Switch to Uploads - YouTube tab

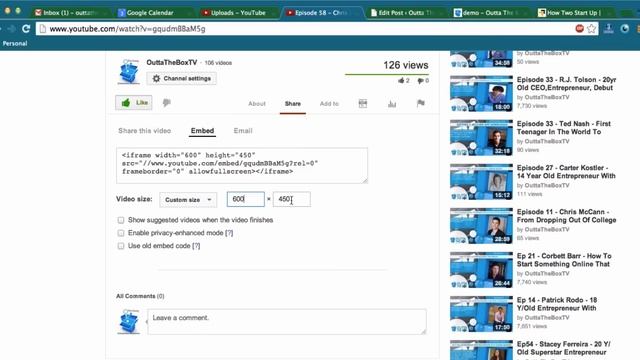[x=238, y=13]
